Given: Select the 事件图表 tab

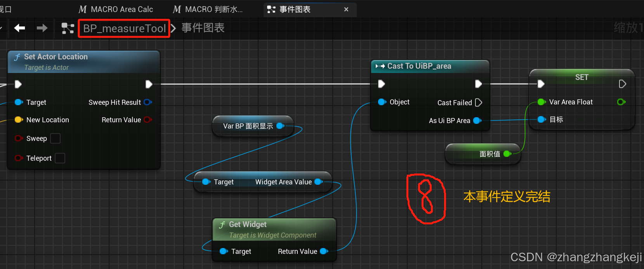Looking at the screenshot, I should (295, 9).
